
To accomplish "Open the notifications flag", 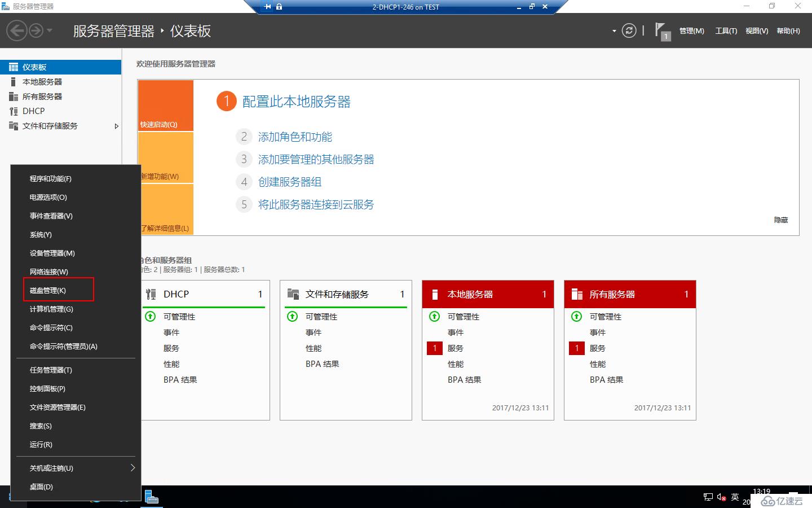I will (662, 31).
